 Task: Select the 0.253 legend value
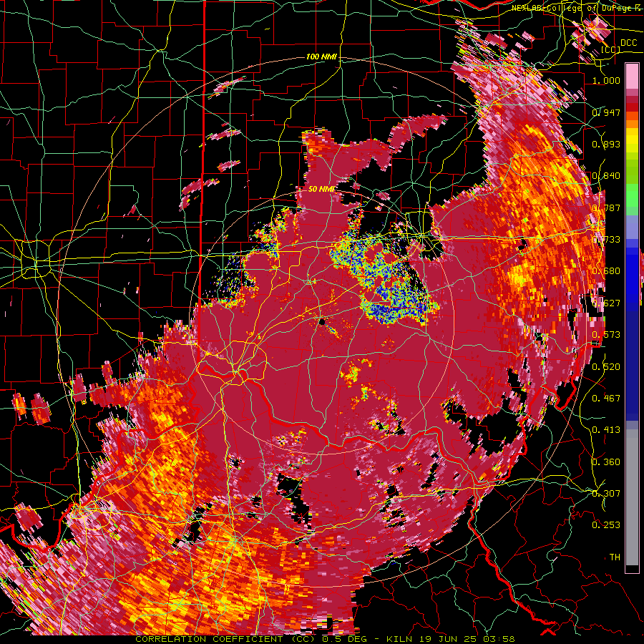(606, 525)
